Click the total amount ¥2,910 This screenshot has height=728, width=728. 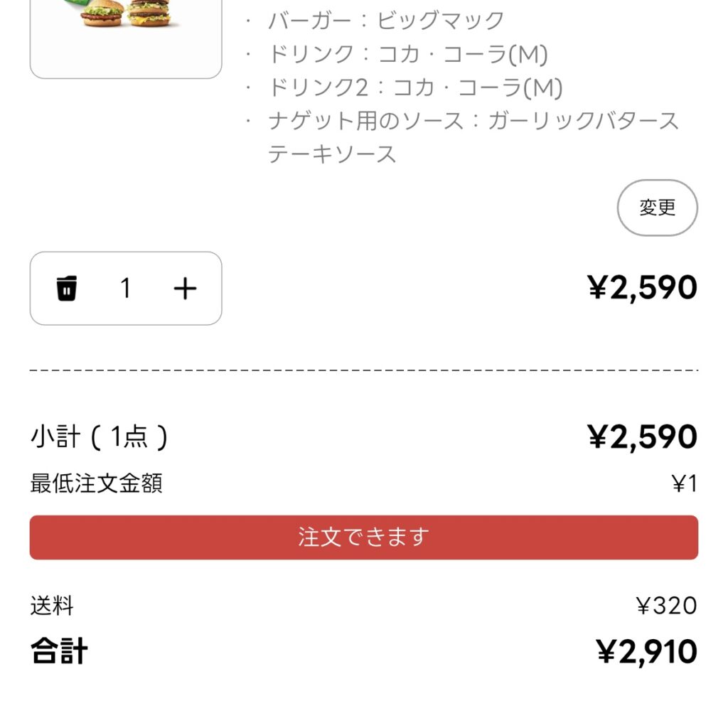[646, 651]
